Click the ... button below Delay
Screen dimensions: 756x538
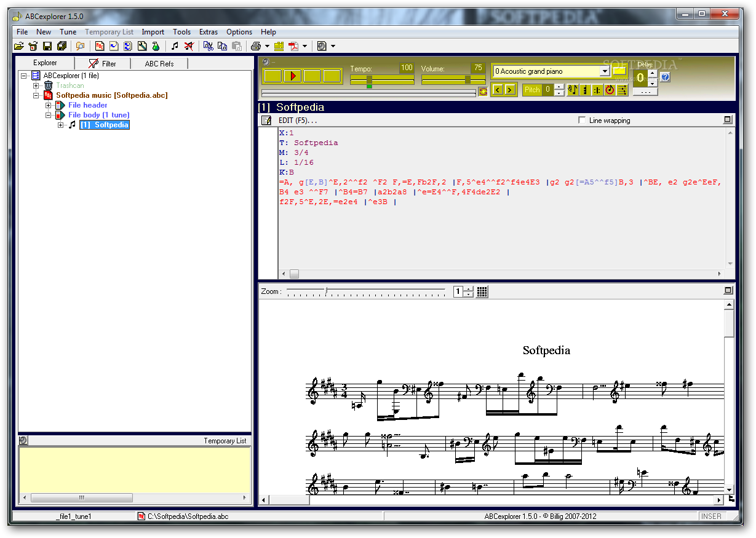(x=645, y=92)
